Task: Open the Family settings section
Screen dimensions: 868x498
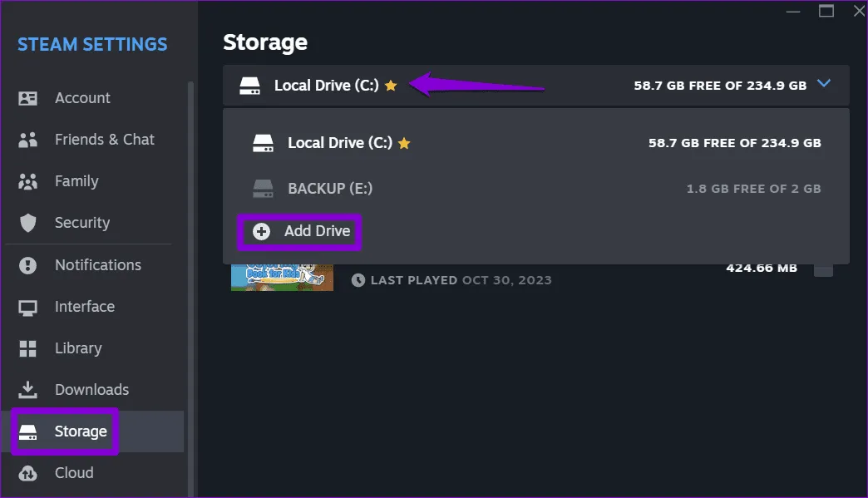Action: click(77, 180)
